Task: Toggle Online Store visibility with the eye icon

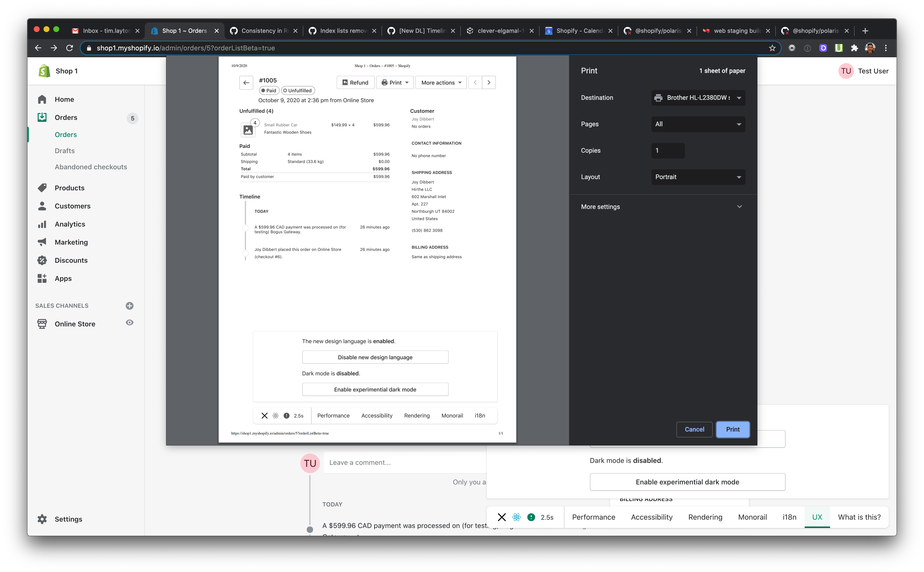Action: point(129,323)
